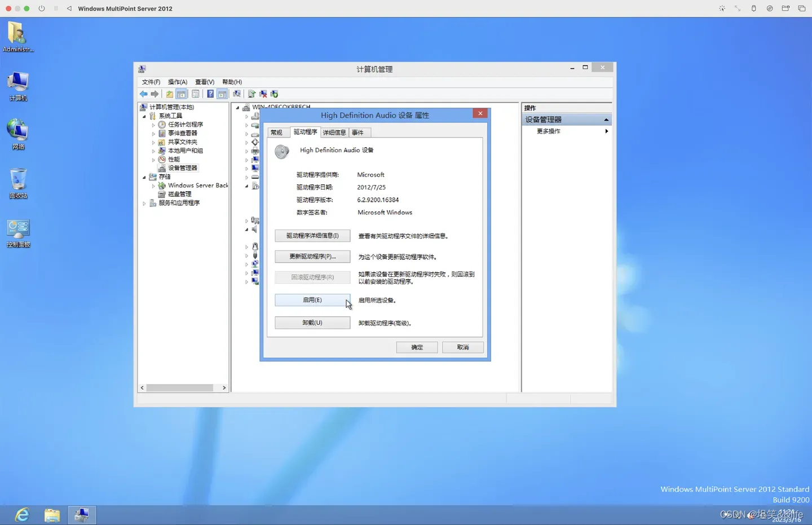Click the USB device icon in VM title bar
Screen dimensions: 812x525
tap(753, 8)
